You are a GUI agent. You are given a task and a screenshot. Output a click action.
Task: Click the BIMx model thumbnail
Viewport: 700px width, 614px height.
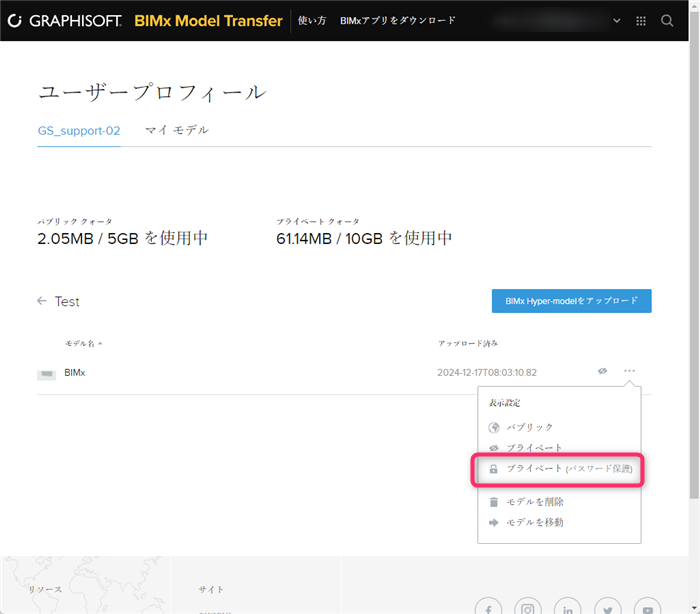click(x=46, y=374)
